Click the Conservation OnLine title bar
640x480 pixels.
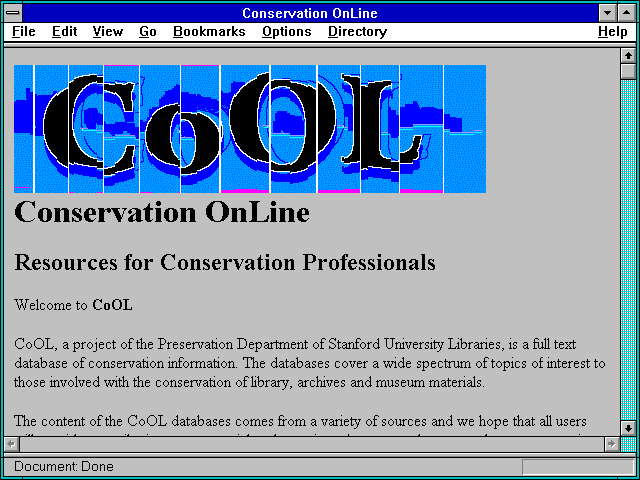pos(310,13)
